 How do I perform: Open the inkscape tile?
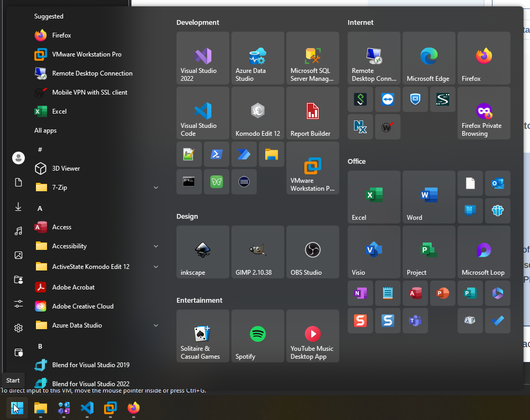(203, 252)
